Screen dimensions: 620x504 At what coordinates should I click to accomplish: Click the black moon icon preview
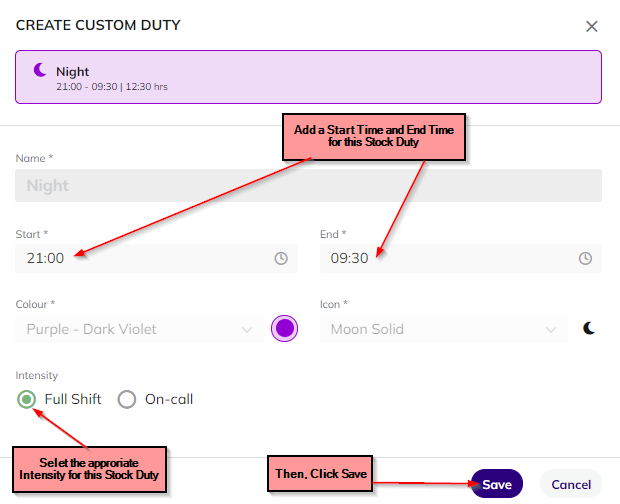pos(589,328)
